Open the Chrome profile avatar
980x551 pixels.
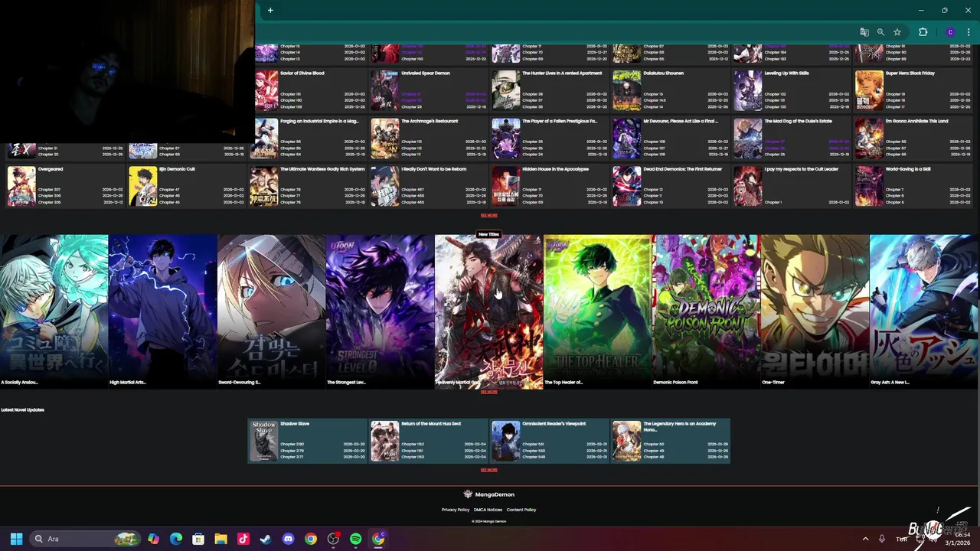(950, 32)
